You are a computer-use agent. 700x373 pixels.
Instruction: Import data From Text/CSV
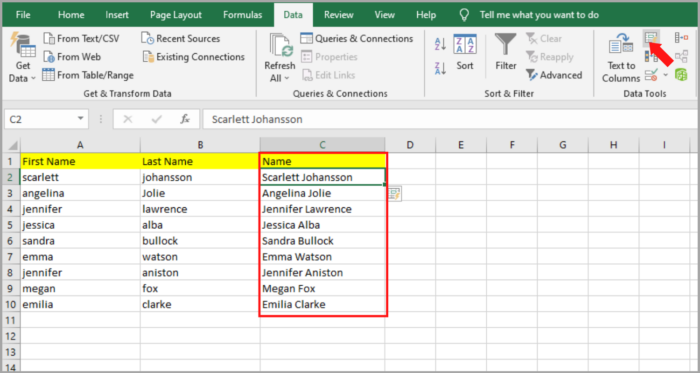point(81,39)
